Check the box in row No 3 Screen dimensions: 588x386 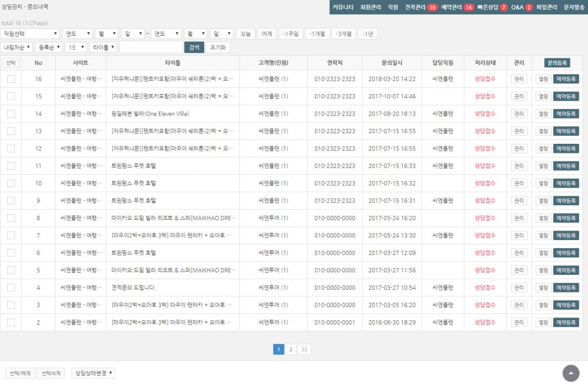[11, 305]
